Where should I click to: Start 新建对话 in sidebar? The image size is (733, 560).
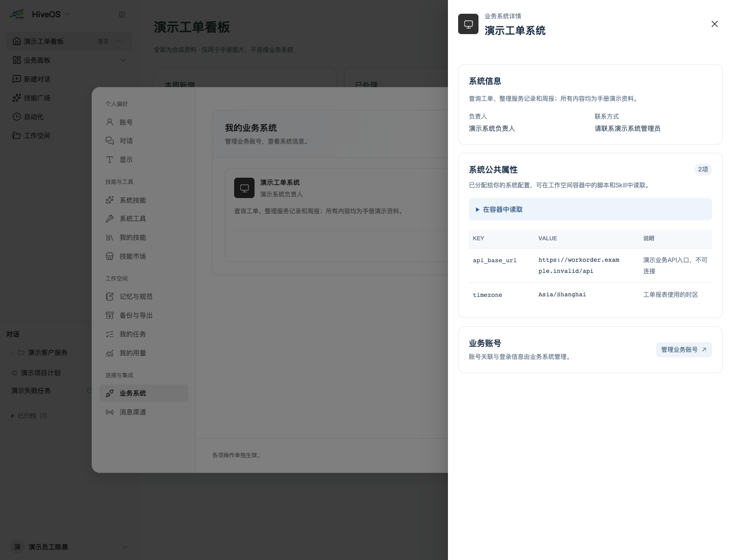(69, 79)
